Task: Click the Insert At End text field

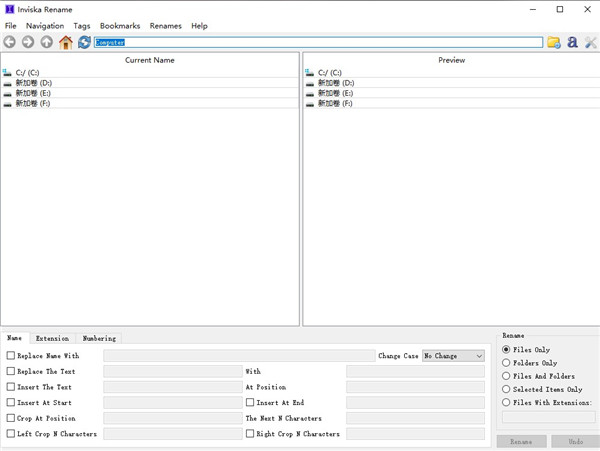Action: coord(415,403)
